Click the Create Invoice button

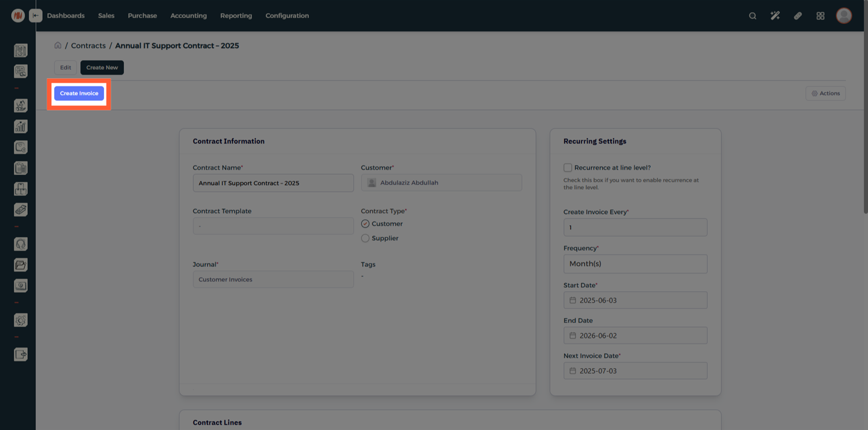(x=79, y=93)
